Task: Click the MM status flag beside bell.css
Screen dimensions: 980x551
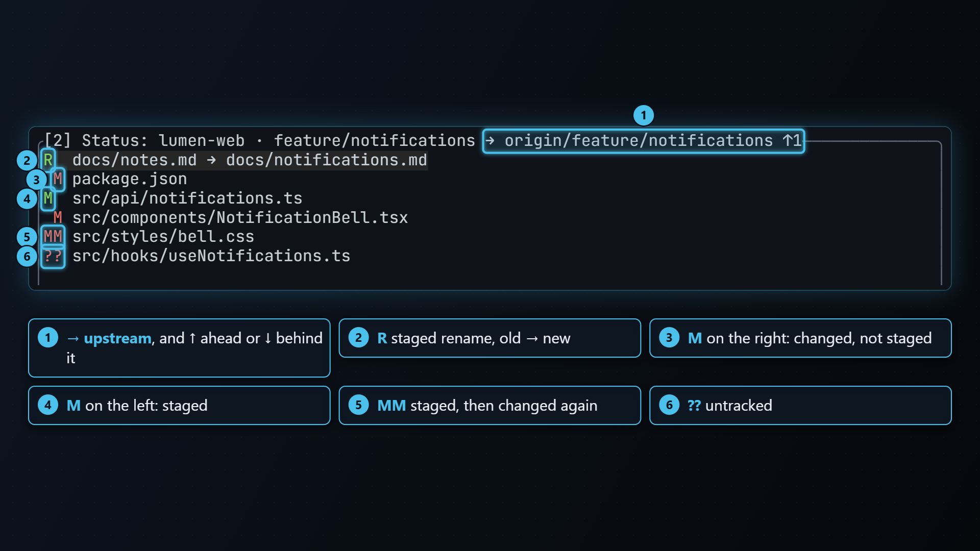Action: (x=53, y=237)
